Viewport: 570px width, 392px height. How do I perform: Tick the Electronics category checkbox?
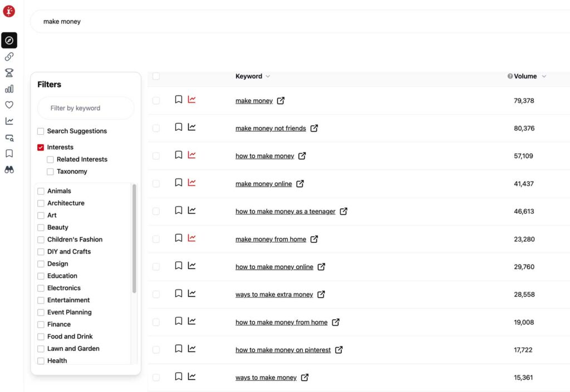41,288
